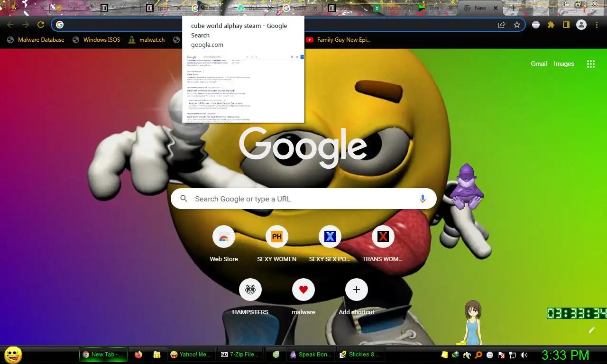Click the cube world search tab preview thumbnail
This screenshot has width=607, height=364.
[243, 88]
